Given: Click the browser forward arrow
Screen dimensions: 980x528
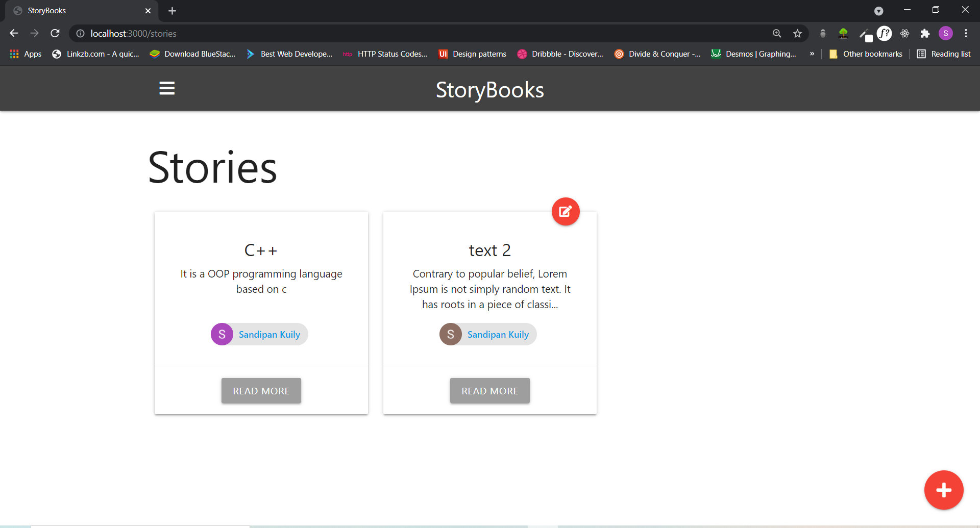Looking at the screenshot, I should (x=34, y=33).
